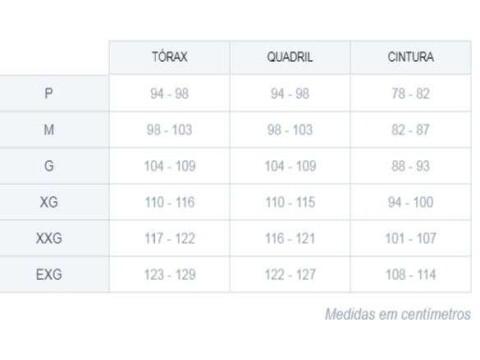Click the 104 - 109 Tórax cell

(169, 166)
